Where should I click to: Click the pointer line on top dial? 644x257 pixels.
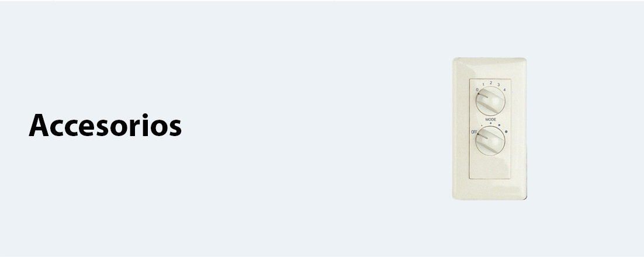483,96
